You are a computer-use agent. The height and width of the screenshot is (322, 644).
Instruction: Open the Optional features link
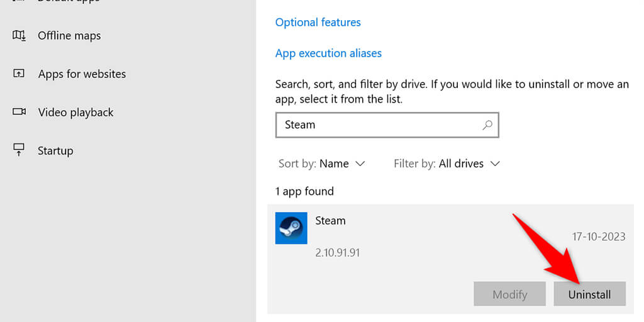(x=318, y=22)
